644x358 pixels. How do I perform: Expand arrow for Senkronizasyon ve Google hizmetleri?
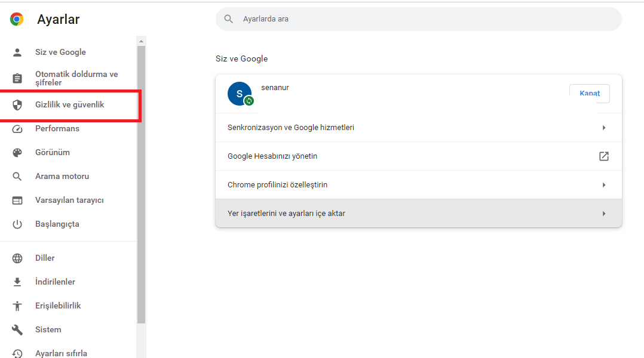pyautogui.click(x=604, y=128)
